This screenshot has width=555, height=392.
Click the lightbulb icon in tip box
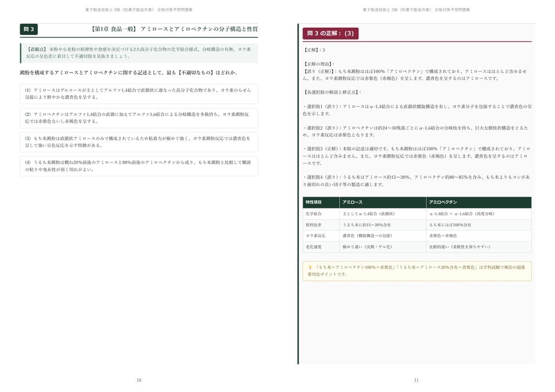pyautogui.click(x=310, y=267)
